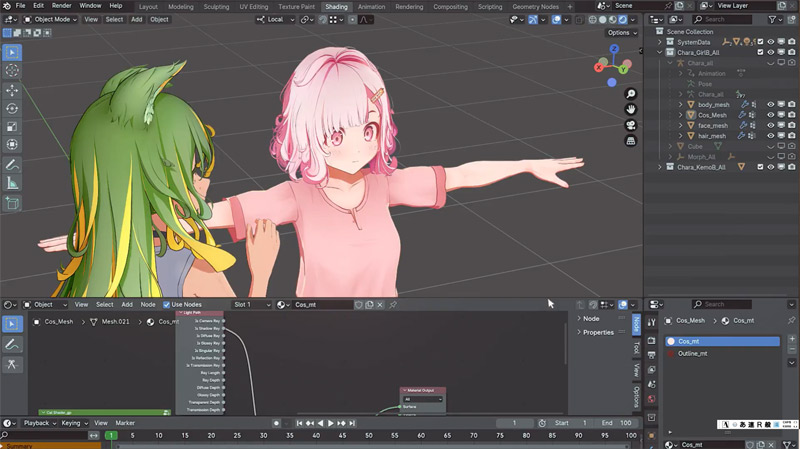
Task: Click the current frame field showing 1
Action: coord(514,423)
